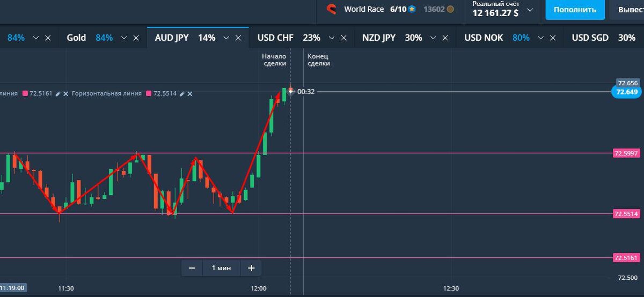The width and height of the screenshot is (644, 297).
Task: Expand the NZD JPY tab dropdown arrow
Action: [433, 38]
